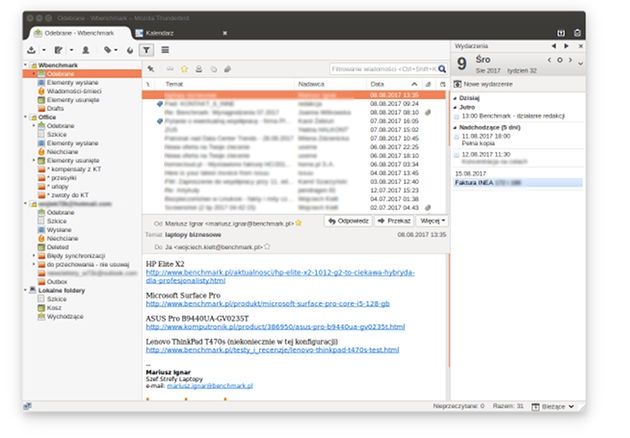Open the Lenovo ThinkPad T470s test link

tap(272, 350)
